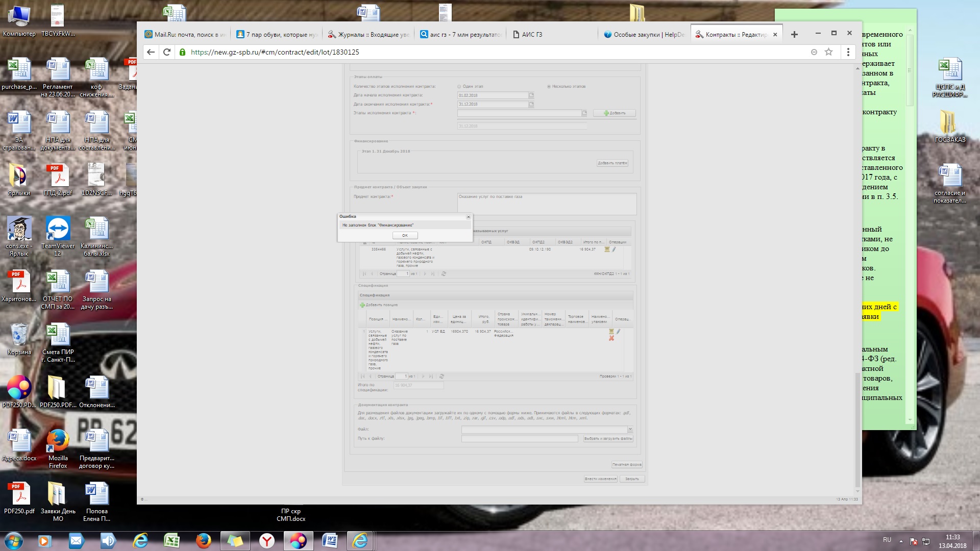The width and height of the screenshot is (980, 551).
Task: View details icon of specification row 1
Action: pyautogui.click(x=611, y=332)
